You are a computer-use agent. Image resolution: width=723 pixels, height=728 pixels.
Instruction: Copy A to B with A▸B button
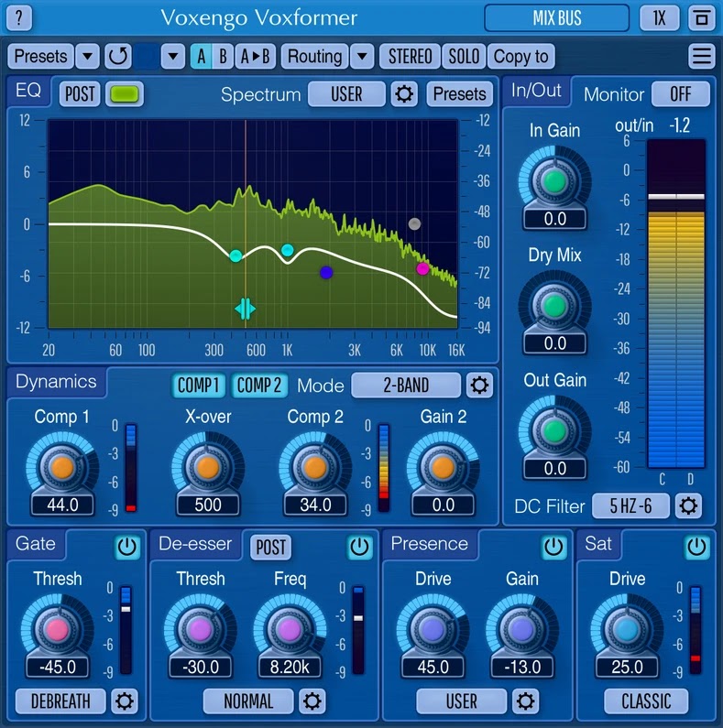pyautogui.click(x=255, y=56)
